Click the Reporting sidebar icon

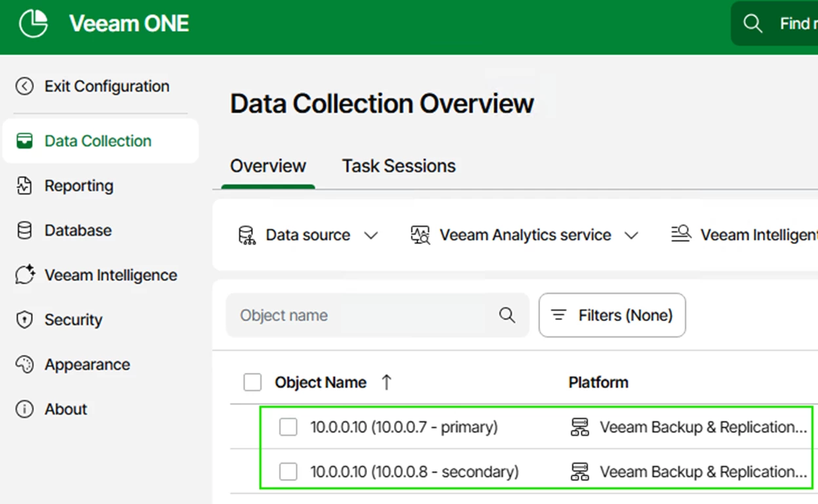24,186
